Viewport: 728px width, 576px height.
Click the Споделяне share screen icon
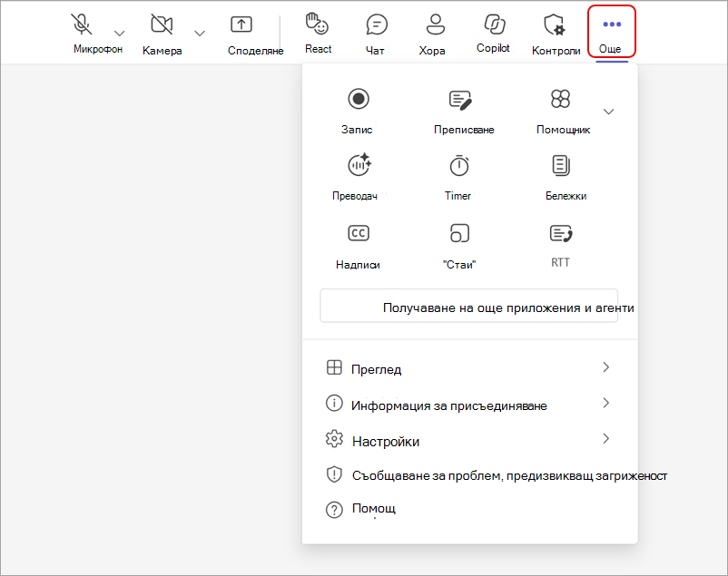tap(241, 24)
